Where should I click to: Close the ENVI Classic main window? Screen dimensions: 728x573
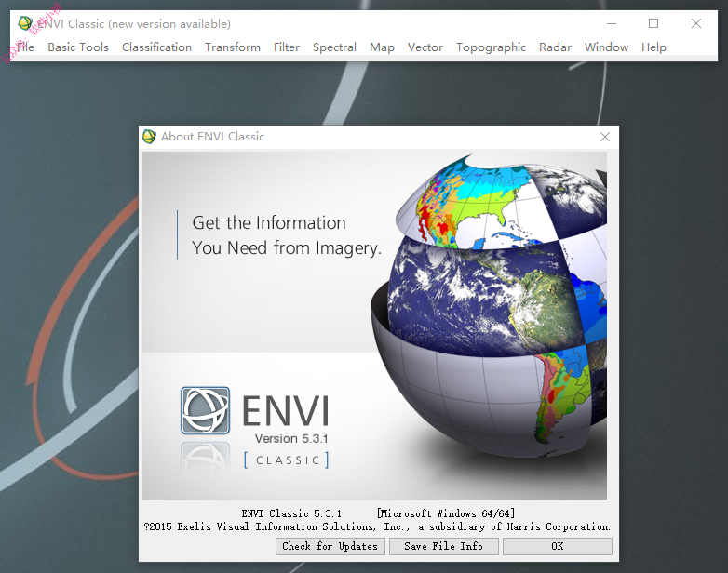click(696, 23)
